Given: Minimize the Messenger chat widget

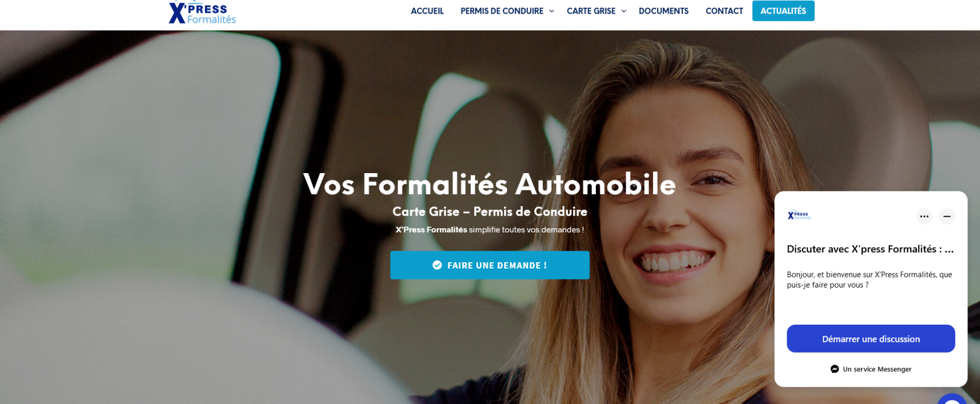Looking at the screenshot, I should [x=946, y=216].
